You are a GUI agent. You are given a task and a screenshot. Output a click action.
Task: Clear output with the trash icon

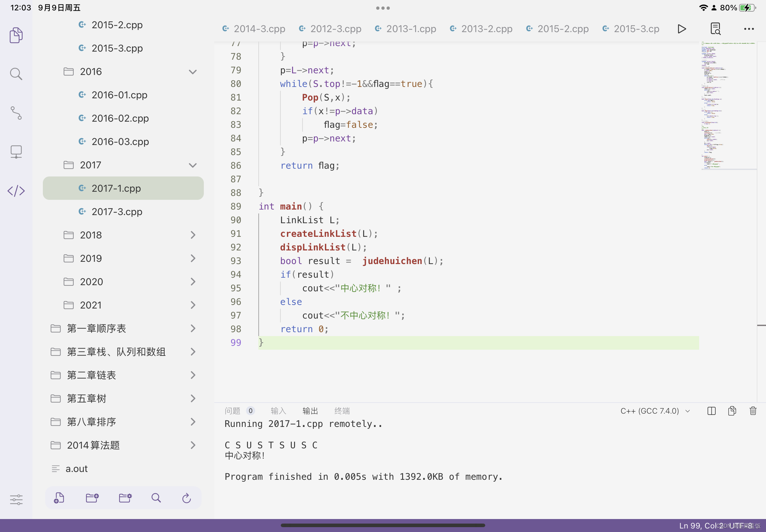[753, 411]
